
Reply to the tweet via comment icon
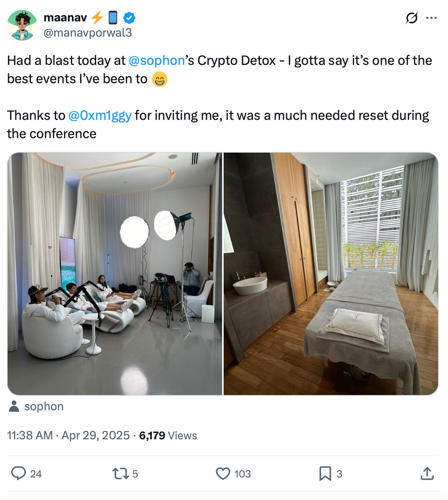pos(18,473)
